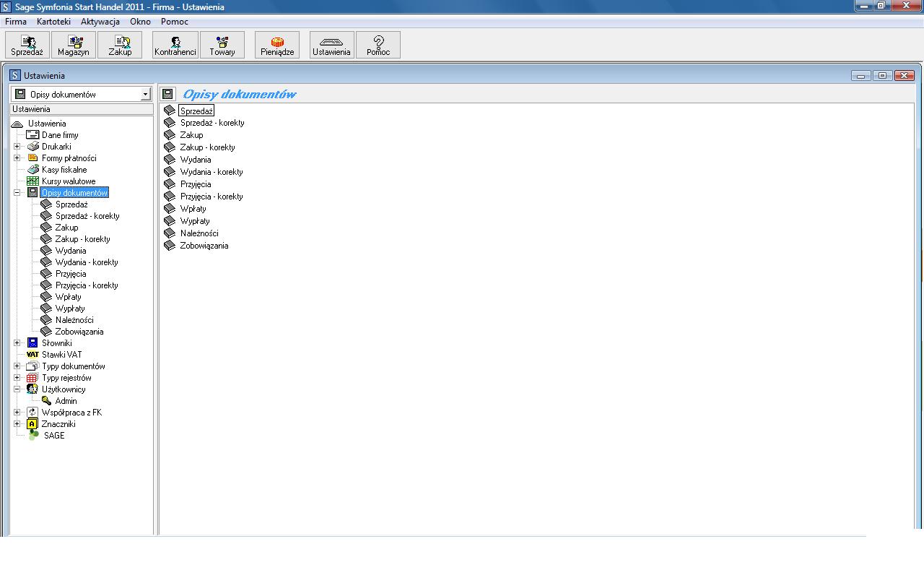Select Wydania in the settings tree
Image resolution: width=924 pixels, height=578 pixels.
[x=71, y=251]
